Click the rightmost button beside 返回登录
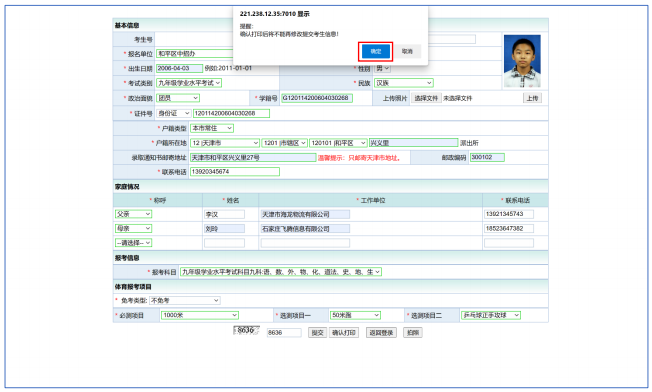652x392 pixels. (x=413, y=333)
